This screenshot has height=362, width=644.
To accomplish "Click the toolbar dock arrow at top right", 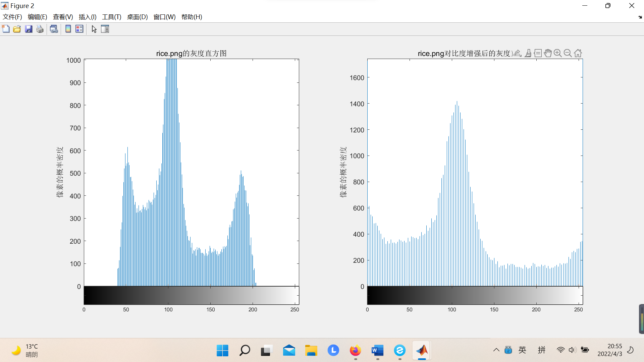I will 640,17.
